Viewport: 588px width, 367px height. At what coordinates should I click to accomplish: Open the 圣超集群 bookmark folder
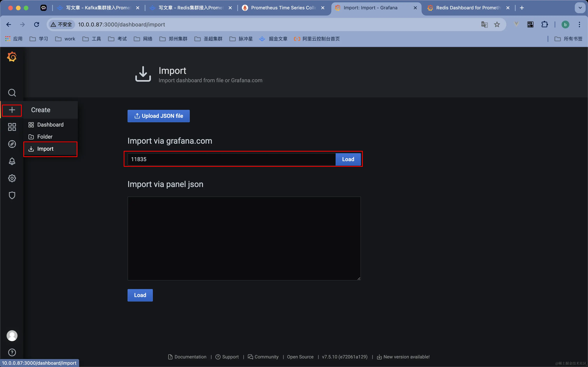209,39
